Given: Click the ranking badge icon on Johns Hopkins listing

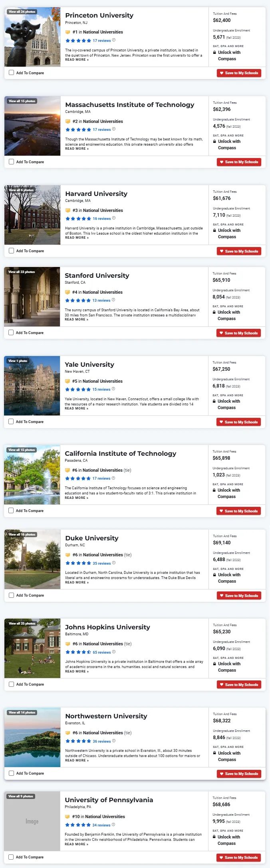Looking at the screenshot, I should click(x=68, y=644).
